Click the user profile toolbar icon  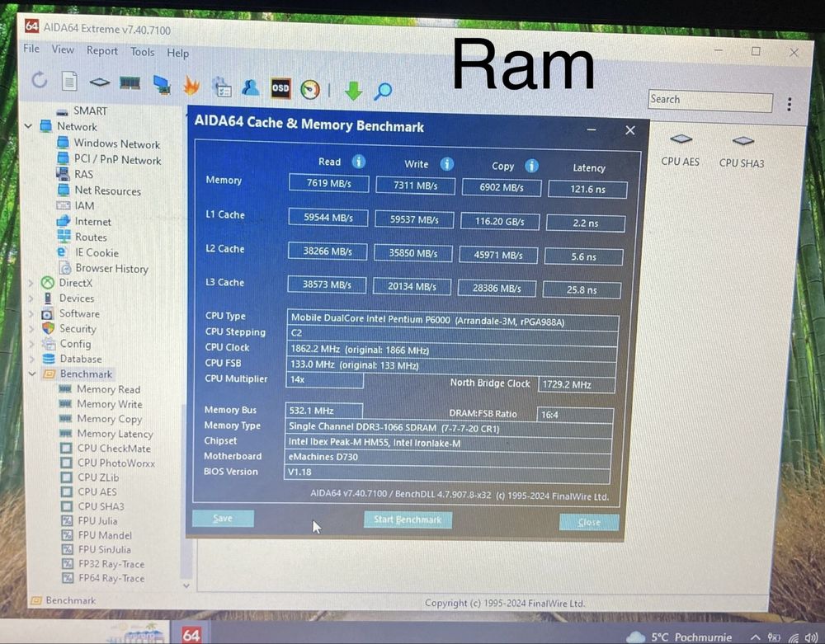(251, 87)
